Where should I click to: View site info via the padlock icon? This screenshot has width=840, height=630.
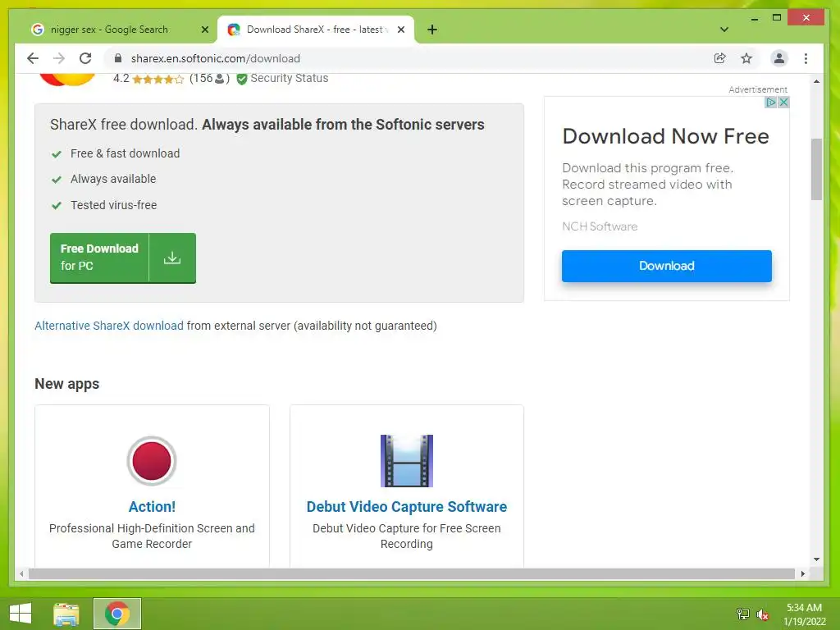pyautogui.click(x=118, y=58)
